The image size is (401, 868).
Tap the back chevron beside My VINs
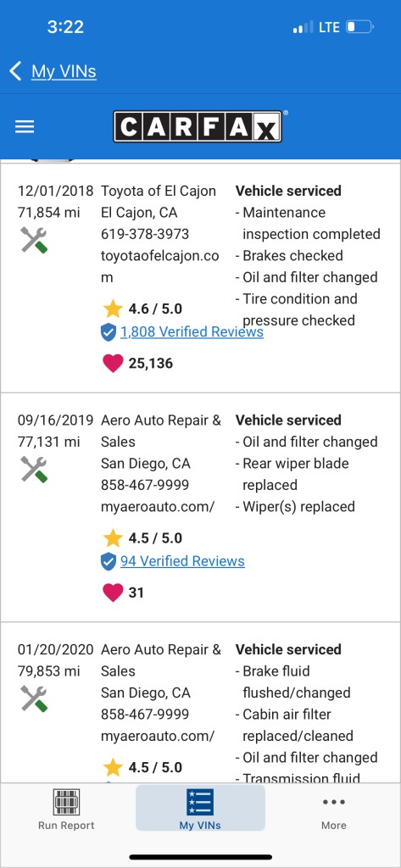click(15, 71)
